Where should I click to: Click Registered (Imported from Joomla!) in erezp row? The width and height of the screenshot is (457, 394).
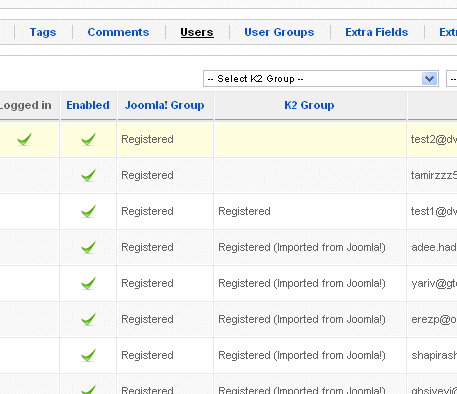(x=302, y=319)
